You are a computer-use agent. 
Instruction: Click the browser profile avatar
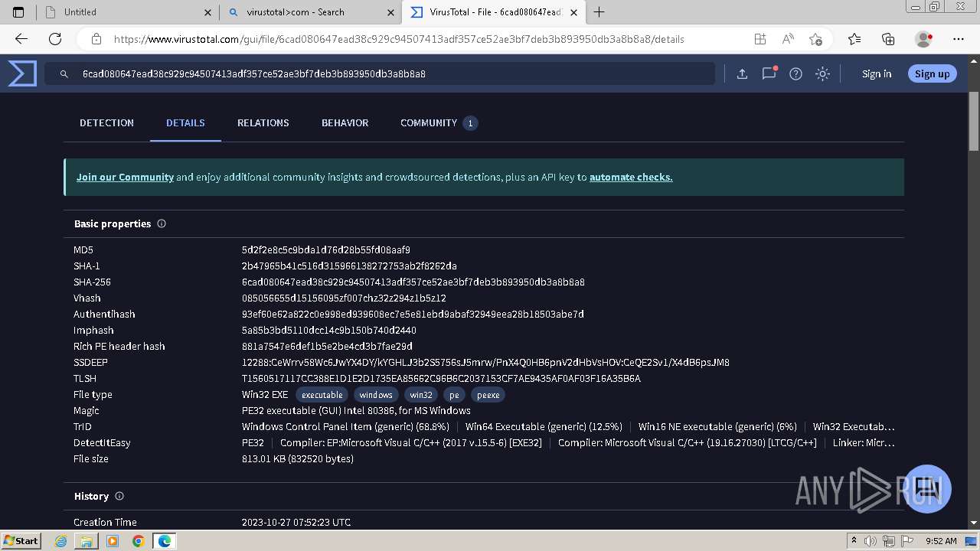[x=923, y=39]
